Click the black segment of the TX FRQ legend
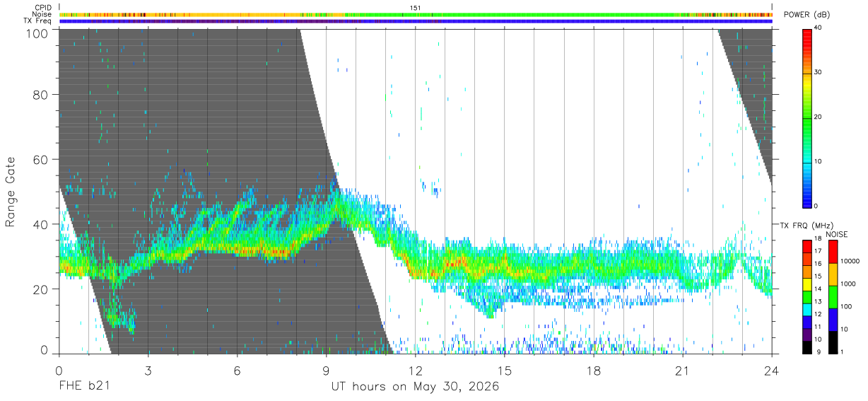 coord(807,347)
